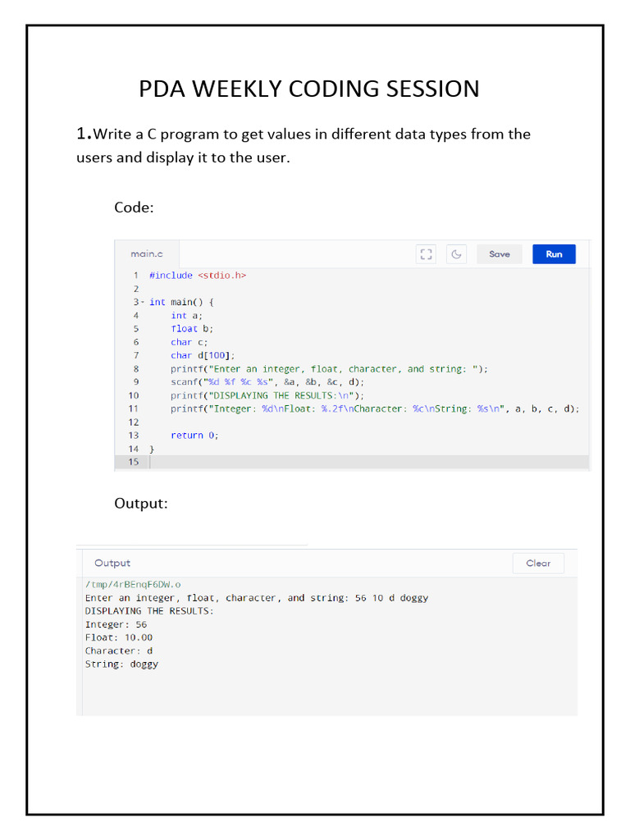
Task: Click the #include <stdio.h> line
Action: pos(198,276)
